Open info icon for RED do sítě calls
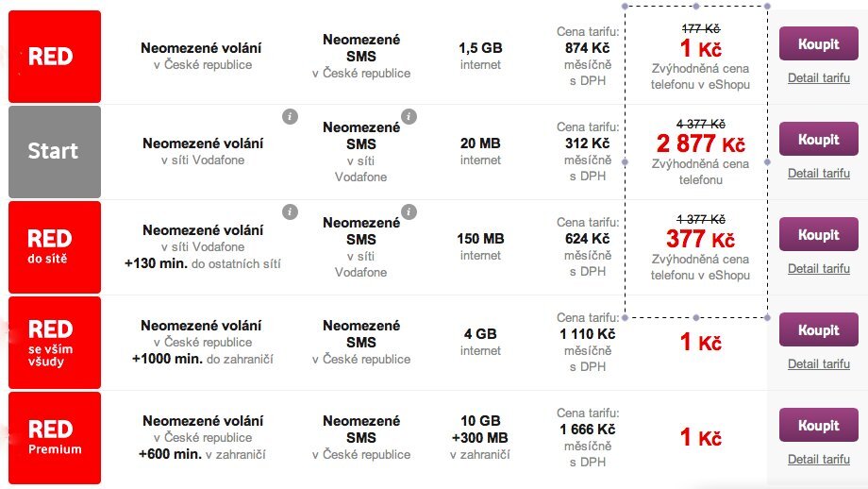Viewport: 868px width, 489px height. tap(291, 211)
